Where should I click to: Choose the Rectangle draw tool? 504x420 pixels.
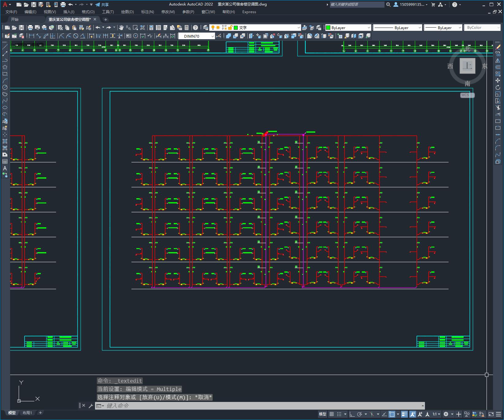click(x=5, y=74)
